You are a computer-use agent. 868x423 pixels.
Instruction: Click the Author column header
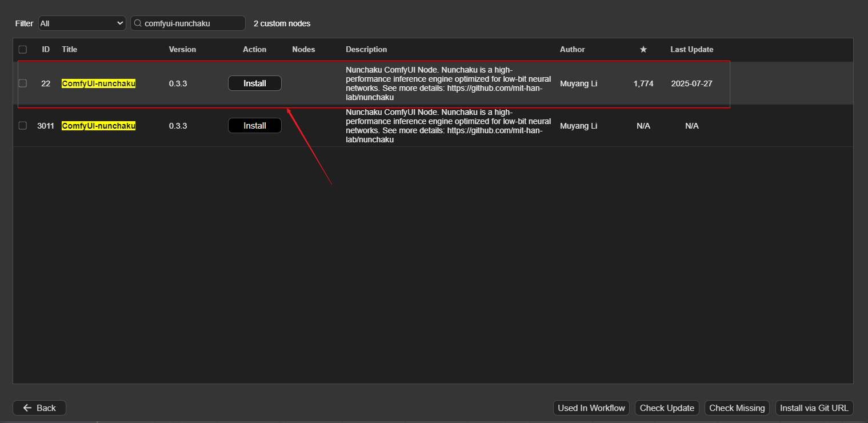pyautogui.click(x=572, y=50)
